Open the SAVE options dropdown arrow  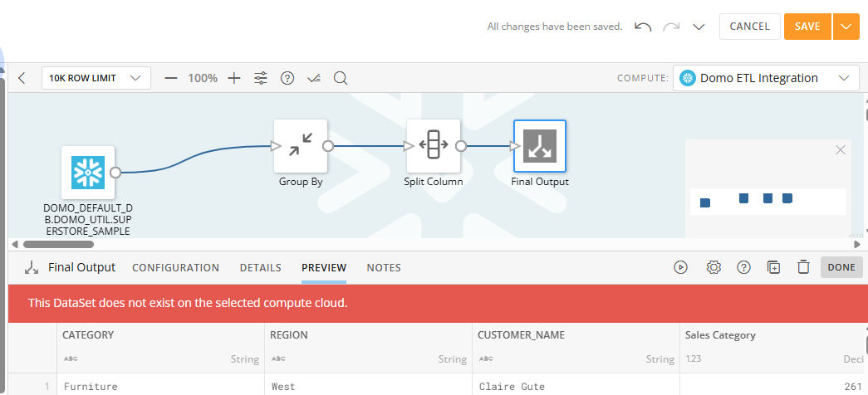coord(846,27)
